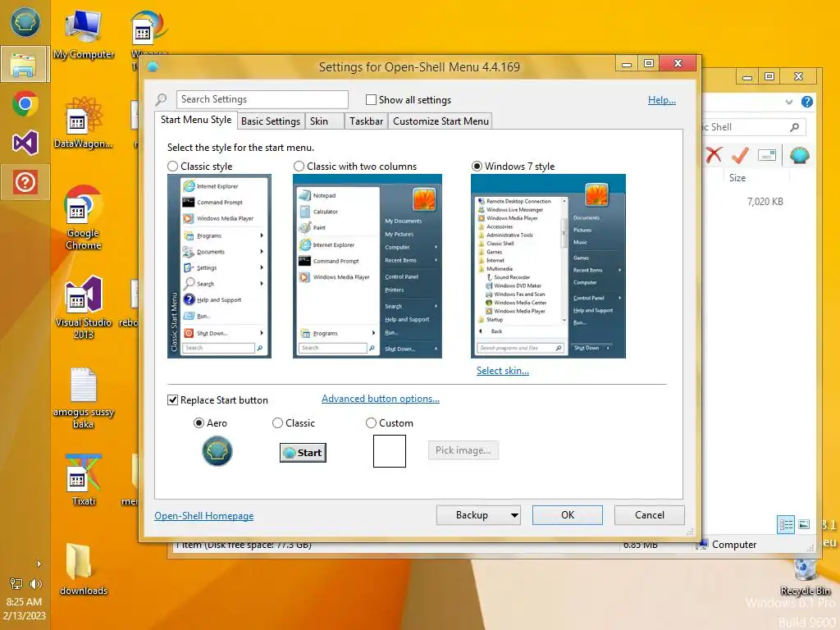This screenshot has height=630, width=840.
Task: Select the Windows 7 style radio button
Action: (477, 167)
